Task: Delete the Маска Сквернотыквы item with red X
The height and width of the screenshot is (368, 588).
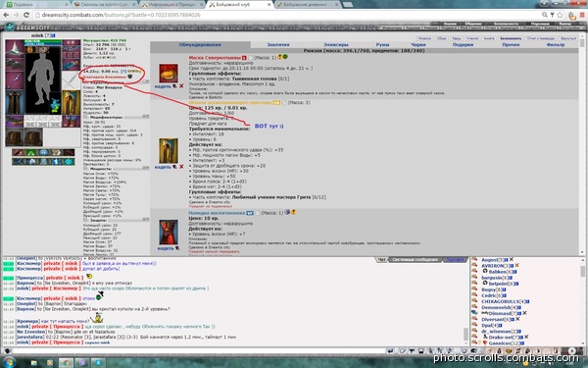Action: pos(181,86)
